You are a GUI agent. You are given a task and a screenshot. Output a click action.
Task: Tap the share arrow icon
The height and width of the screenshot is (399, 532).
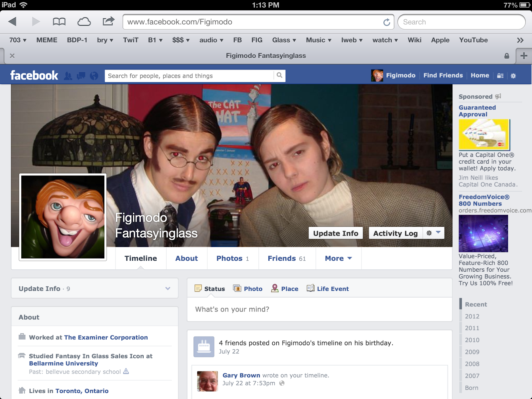click(108, 21)
